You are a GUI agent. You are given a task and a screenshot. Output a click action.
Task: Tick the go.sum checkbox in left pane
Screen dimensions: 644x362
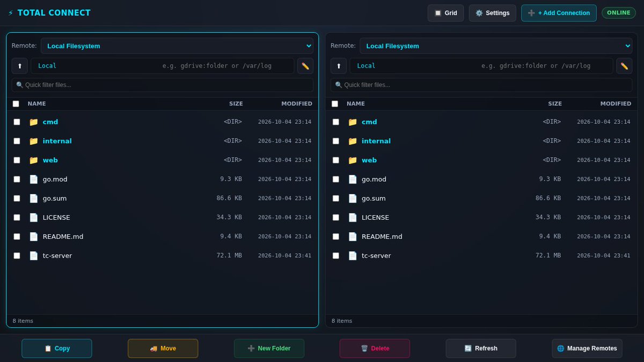pos(17,198)
